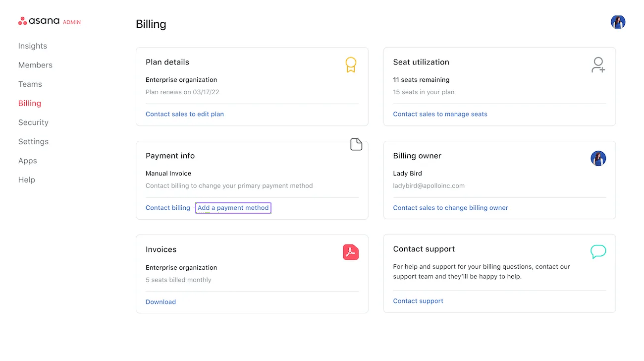This screenshot has width=644, height=361.
Task: Click Contact sales to change billing owner
Action: pyautogui.click(x=450, y=208)
